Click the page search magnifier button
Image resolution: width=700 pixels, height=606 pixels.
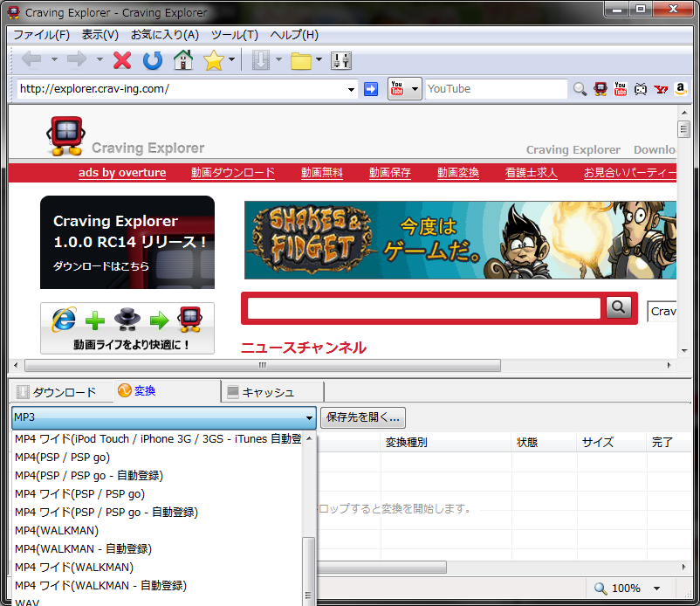coord(618,307)
